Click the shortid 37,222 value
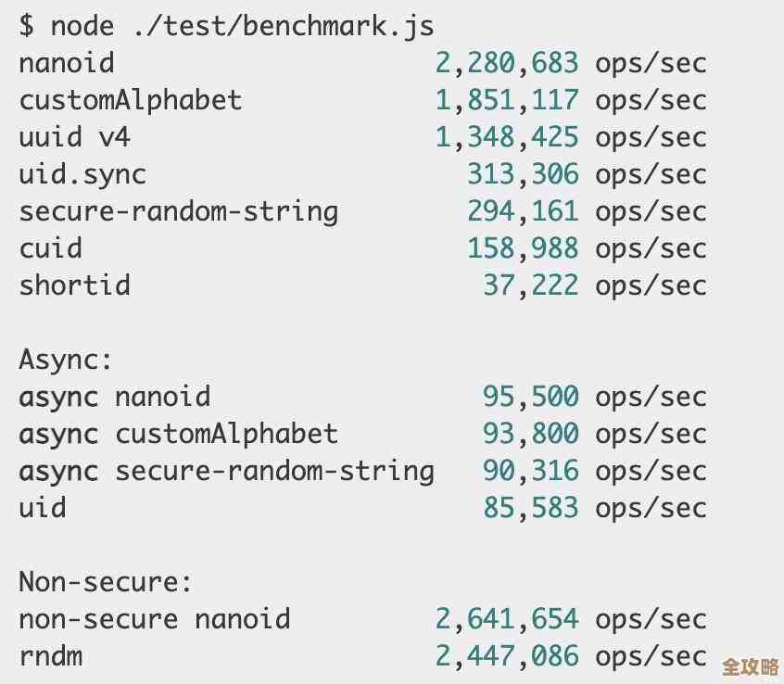 (x=530, y=285)
